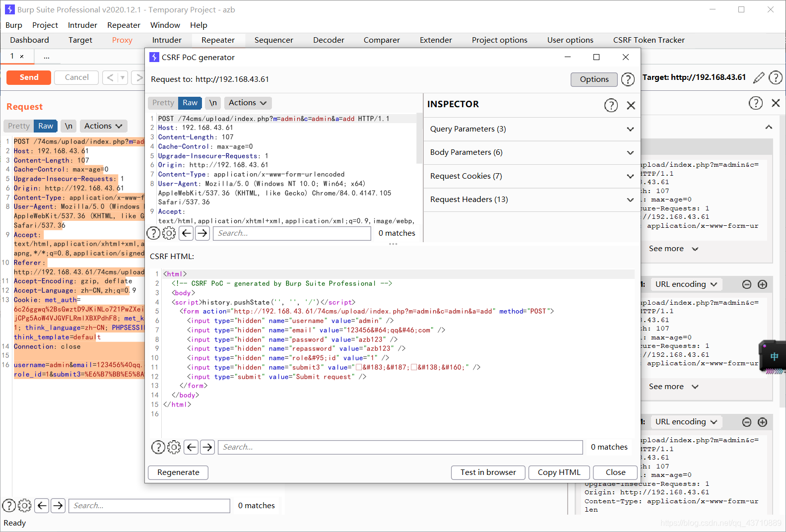Viewport: 786px width, 532px height.
Task: Switch Repeater request view to Pretty
Action: pyautogui.click(x=19, y=126)
